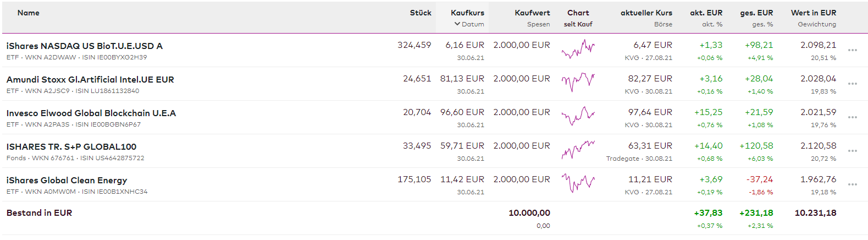The width and height of the screenshot is (868, 240).
Task: Open Invesco Elwood Global Blockchain U.E.A link
Action: click(x=91, y=113)
